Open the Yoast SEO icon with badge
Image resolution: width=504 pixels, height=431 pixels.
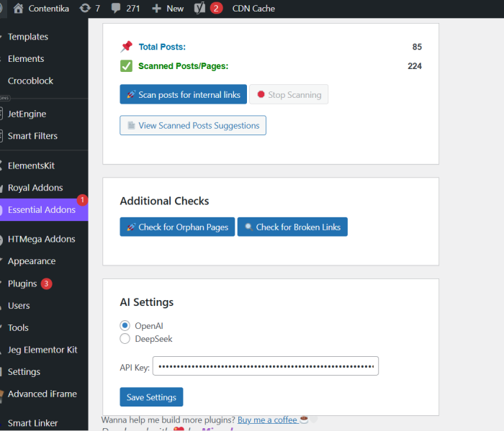point(200,9)
